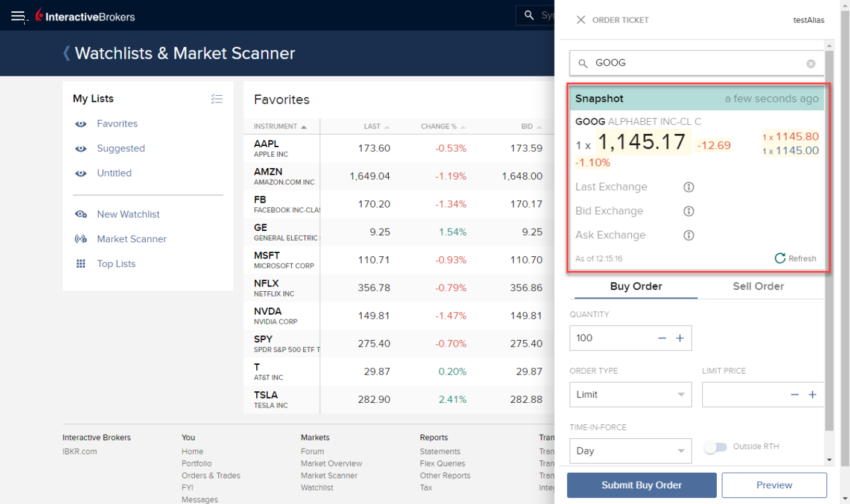Image resolution: width=850 pixels, height=504 pixels.
Task: Open the Portfolio footer link
Action: coord(197,464)
